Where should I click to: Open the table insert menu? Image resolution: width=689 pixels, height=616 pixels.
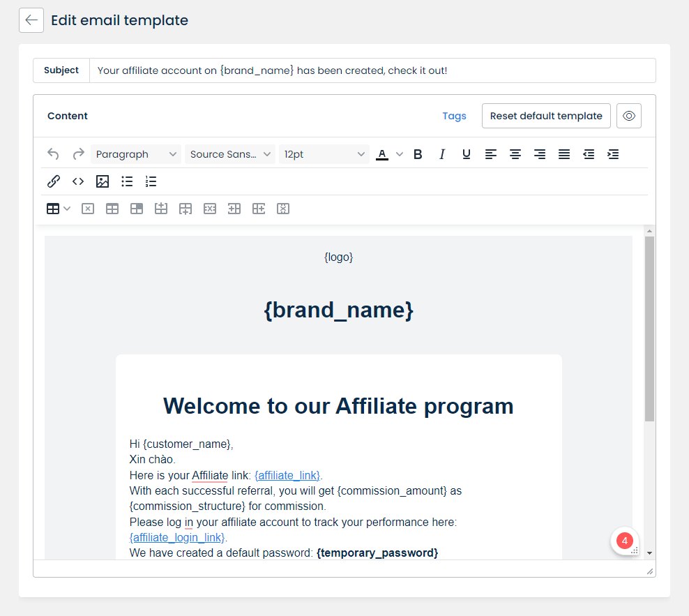[x=59, y=209]
